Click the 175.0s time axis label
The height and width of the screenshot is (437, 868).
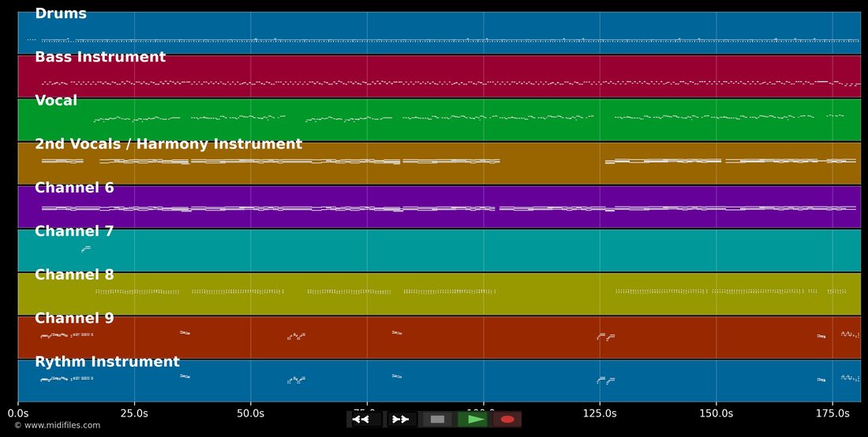pos(832,413)
